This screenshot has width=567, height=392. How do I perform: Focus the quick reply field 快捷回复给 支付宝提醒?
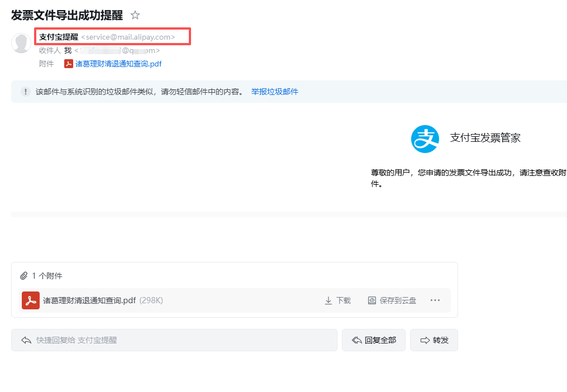pyautogui.click(x=174, y=340)
